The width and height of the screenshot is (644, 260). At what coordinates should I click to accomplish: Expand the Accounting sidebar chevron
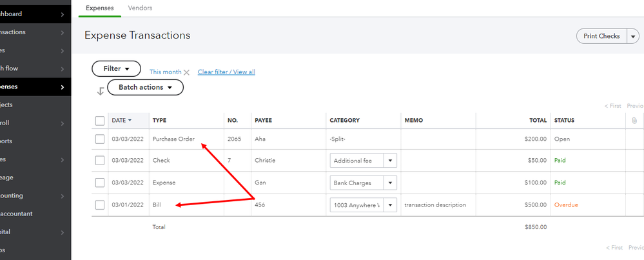click(x=62, y=196)
